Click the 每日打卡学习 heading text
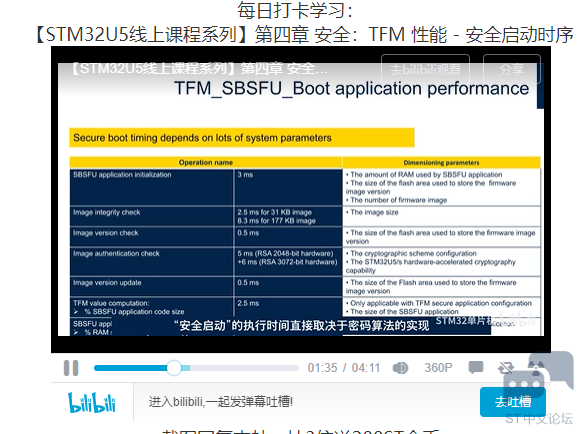Viewport: 582px width, 434px height. pyautogui.click(x=295, y=10)
